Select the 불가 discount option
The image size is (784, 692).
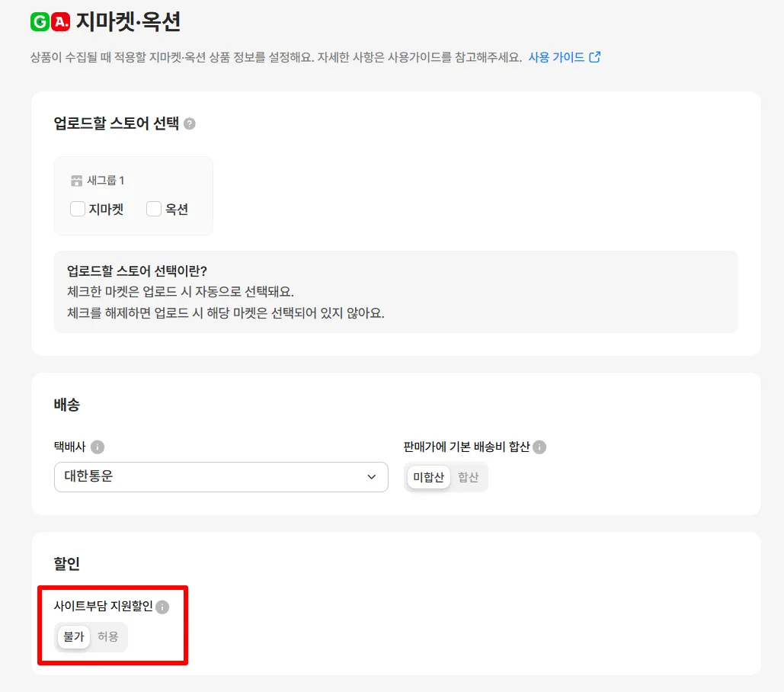click(73, 637)
